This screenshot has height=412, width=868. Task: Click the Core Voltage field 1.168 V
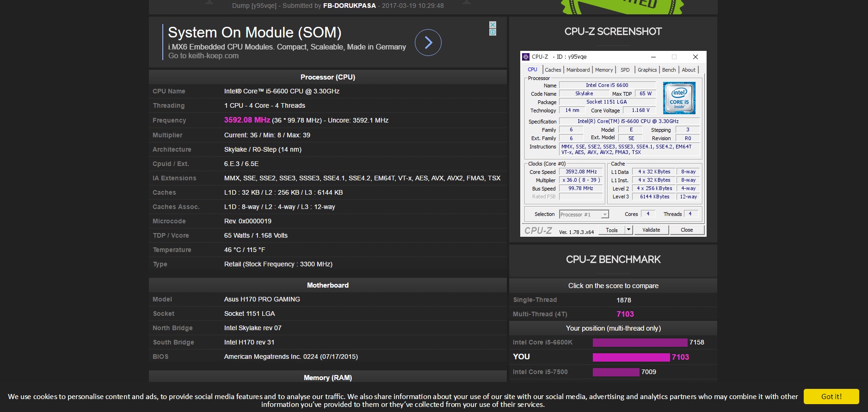coord(640,110)
